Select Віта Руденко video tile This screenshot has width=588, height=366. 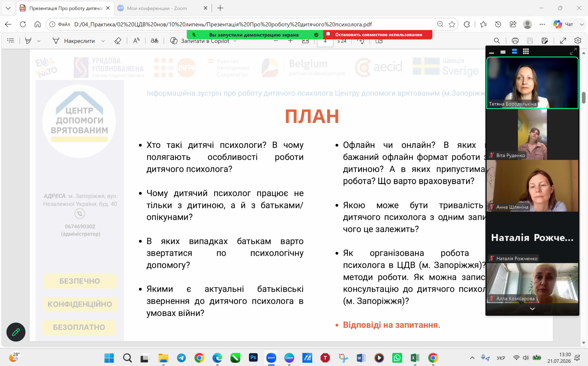click(532, 134)
